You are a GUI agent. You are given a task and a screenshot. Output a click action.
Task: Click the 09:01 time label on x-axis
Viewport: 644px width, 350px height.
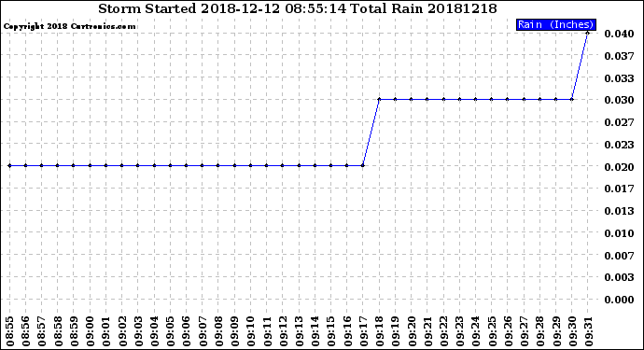(x=106, y=331)
